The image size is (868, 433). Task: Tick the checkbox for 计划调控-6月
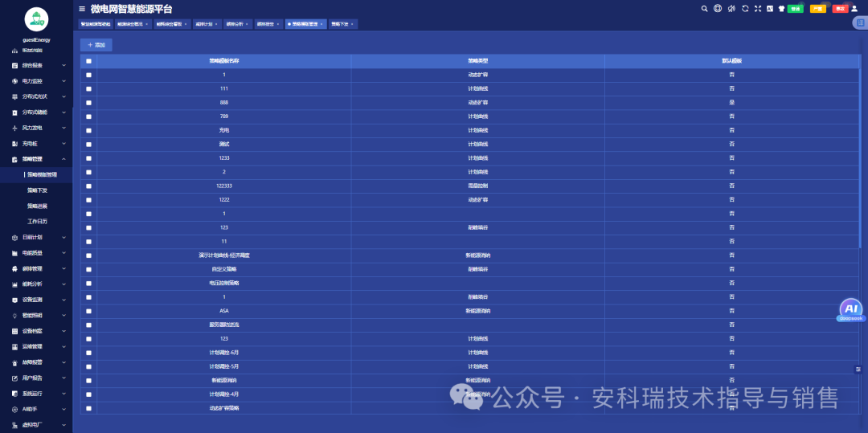tap(88, 353)
